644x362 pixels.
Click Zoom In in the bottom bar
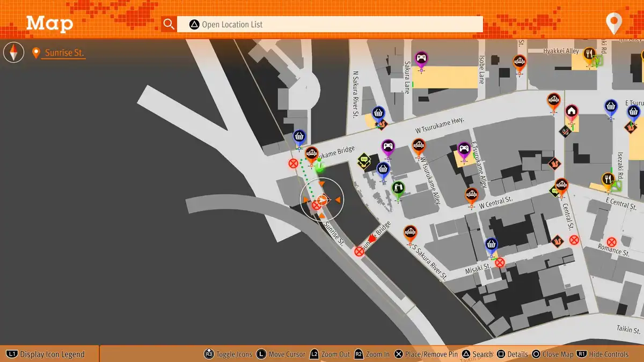coord(373,354)
